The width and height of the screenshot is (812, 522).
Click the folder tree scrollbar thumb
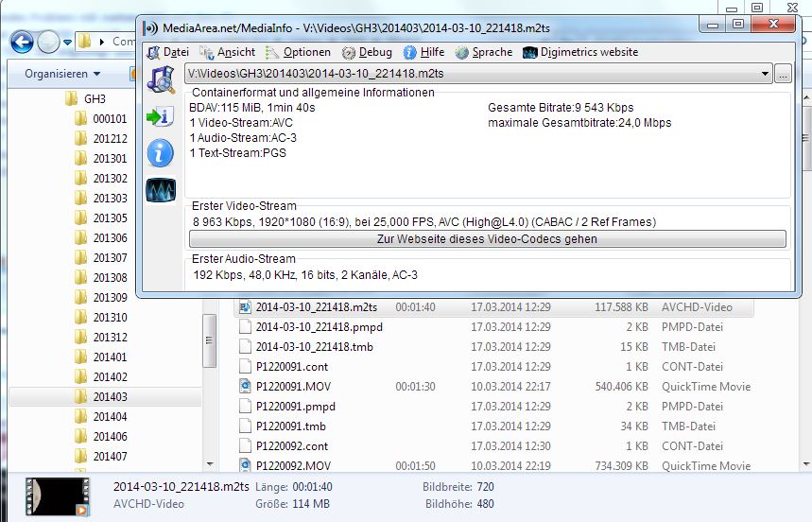click(x=209, y=340)
